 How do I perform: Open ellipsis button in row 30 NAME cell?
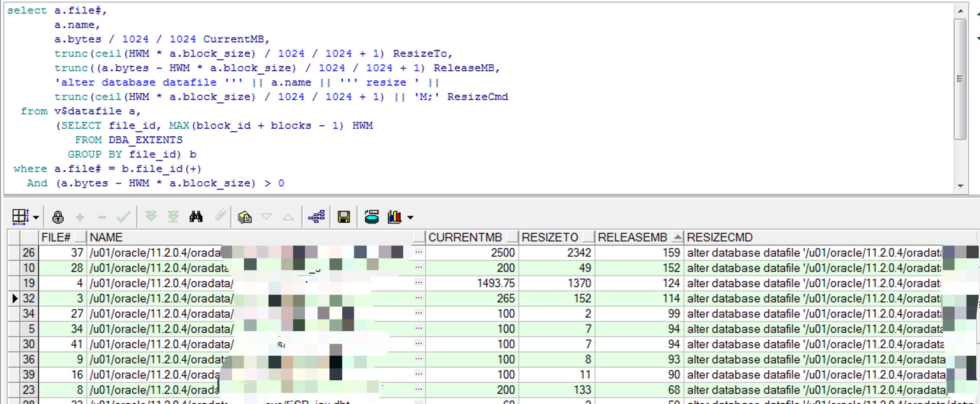(x=418, y=344)
